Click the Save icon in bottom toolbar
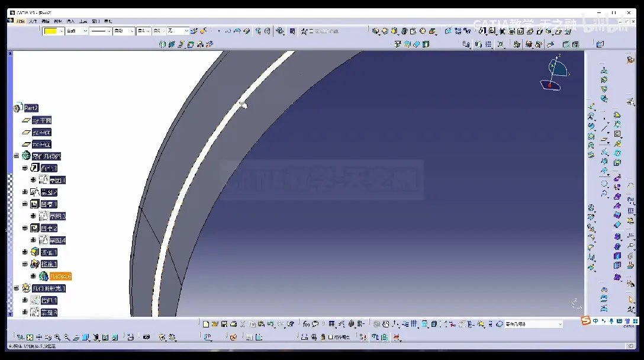The width and height of the screenshot is (644, 360). click(x=224, y=324)
